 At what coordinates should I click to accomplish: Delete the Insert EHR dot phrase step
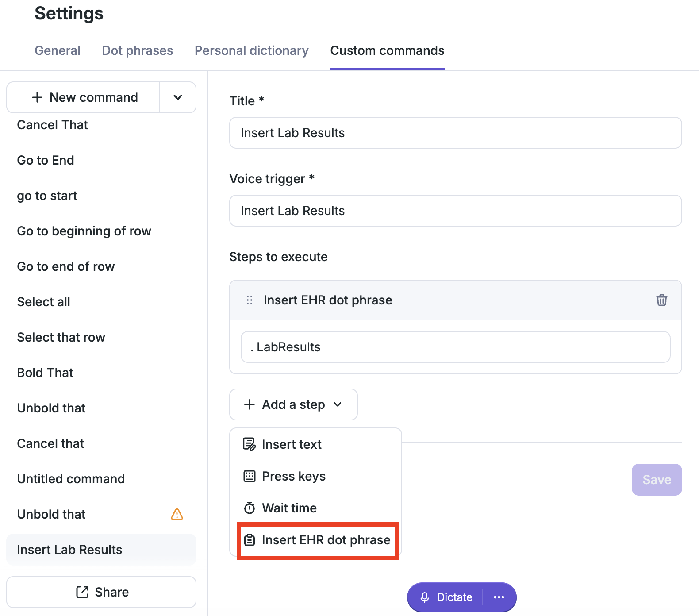[661, 300]
